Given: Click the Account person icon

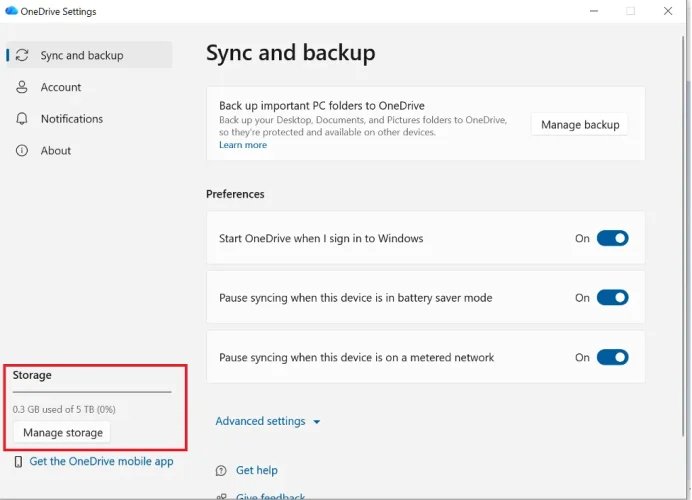Looking at the screenshot, I should pos(22,87).
